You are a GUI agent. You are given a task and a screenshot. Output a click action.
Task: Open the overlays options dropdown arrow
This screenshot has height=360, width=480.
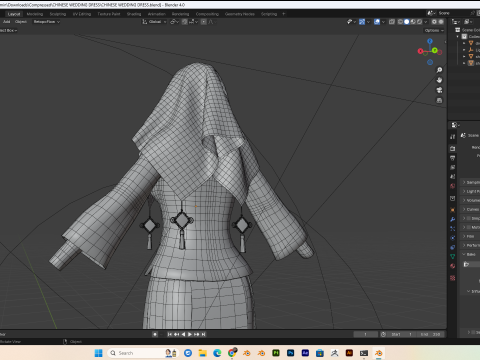383,22
